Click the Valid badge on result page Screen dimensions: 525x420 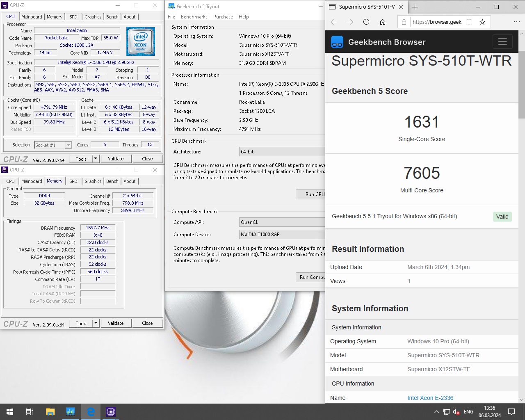tap(502, 217)
